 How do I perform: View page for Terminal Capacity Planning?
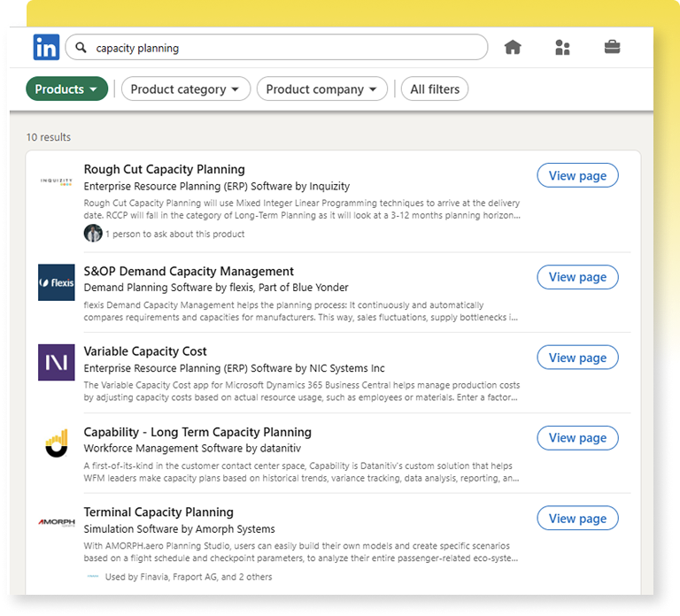pos(577,519)
